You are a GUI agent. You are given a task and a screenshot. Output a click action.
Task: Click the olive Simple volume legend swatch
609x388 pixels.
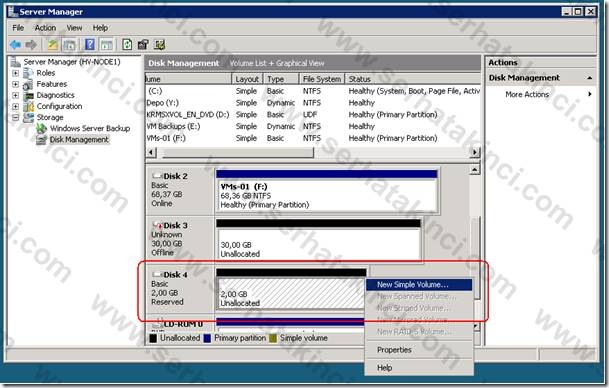[273, 338]
